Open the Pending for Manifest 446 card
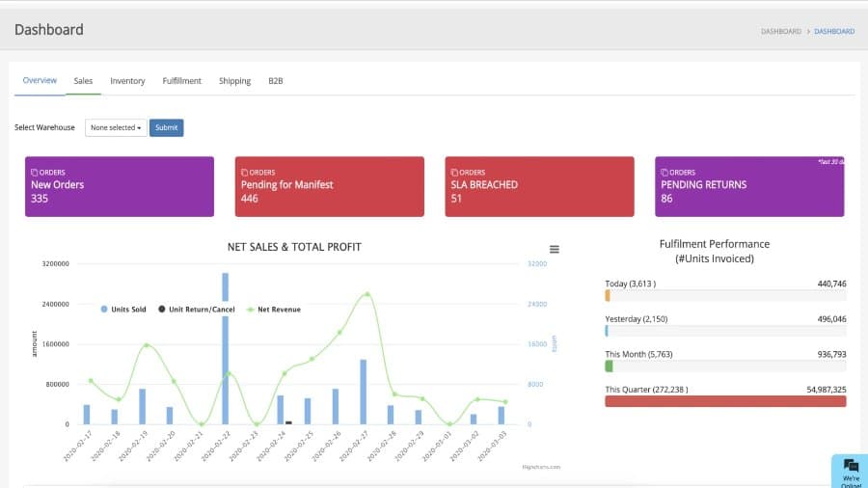The width and height of the screenshot is (868, 488). tap(330, 186)
